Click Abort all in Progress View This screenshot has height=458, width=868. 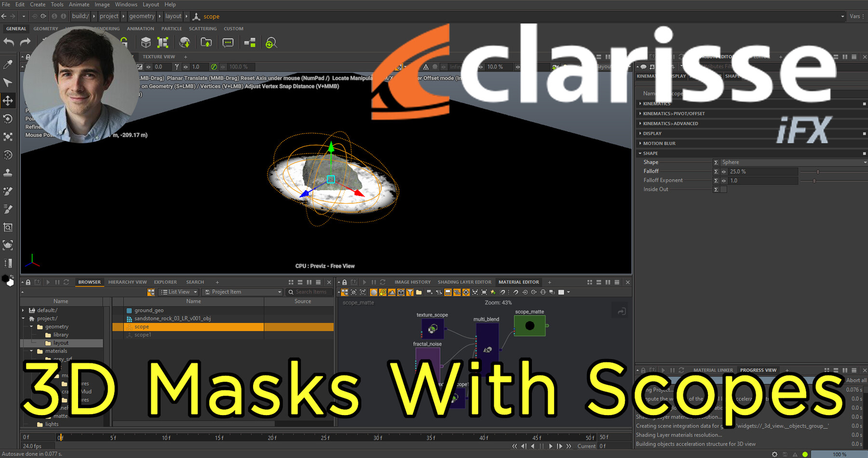tap(856, 380)
